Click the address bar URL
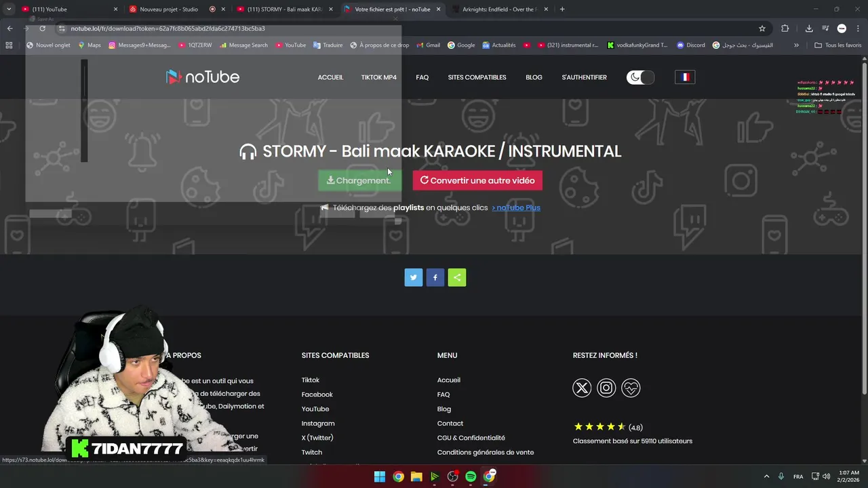Image resolution: width=868 pixels, height=488 pixels. click(x=167, y=28)
